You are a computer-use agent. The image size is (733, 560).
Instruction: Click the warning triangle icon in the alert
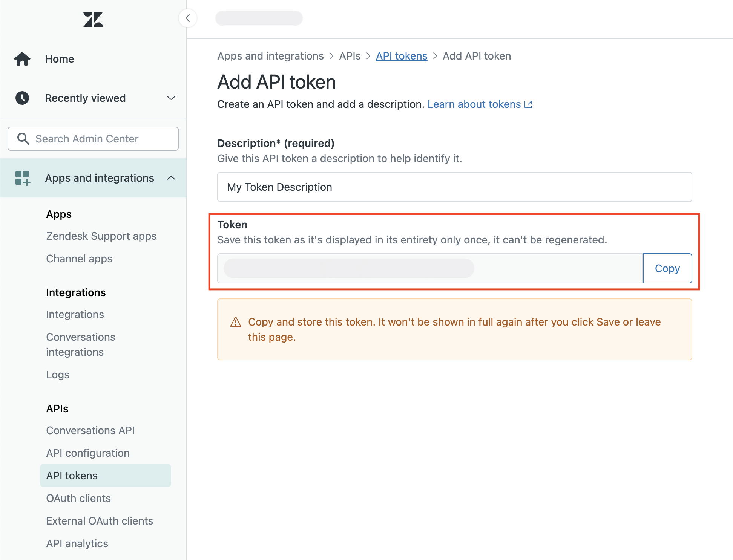236,322
